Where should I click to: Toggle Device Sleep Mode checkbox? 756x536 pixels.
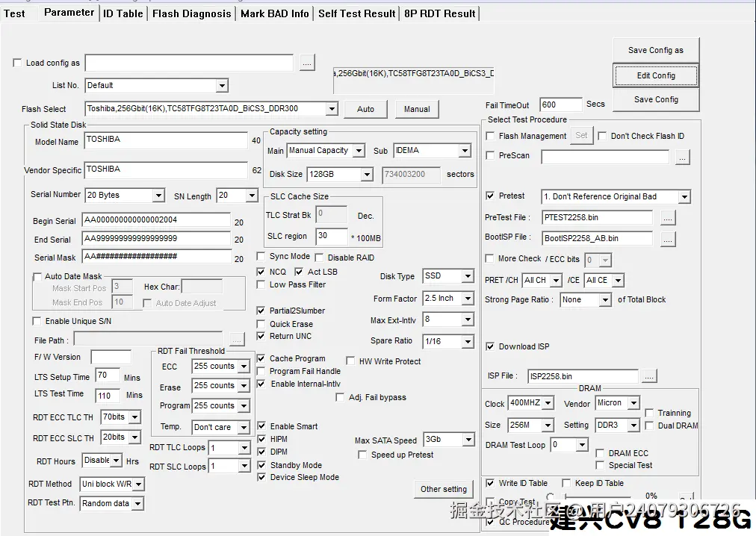tap(261, 477)
